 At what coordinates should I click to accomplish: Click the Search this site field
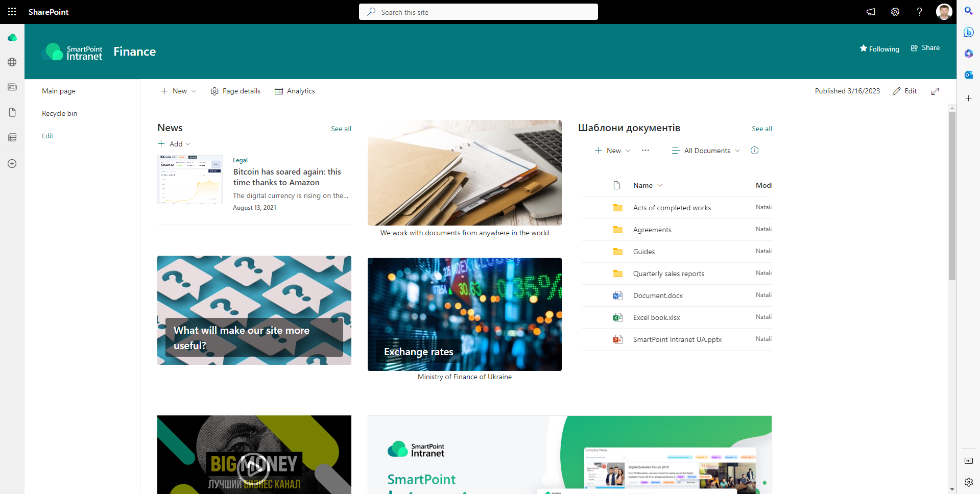tap(479, 12)
